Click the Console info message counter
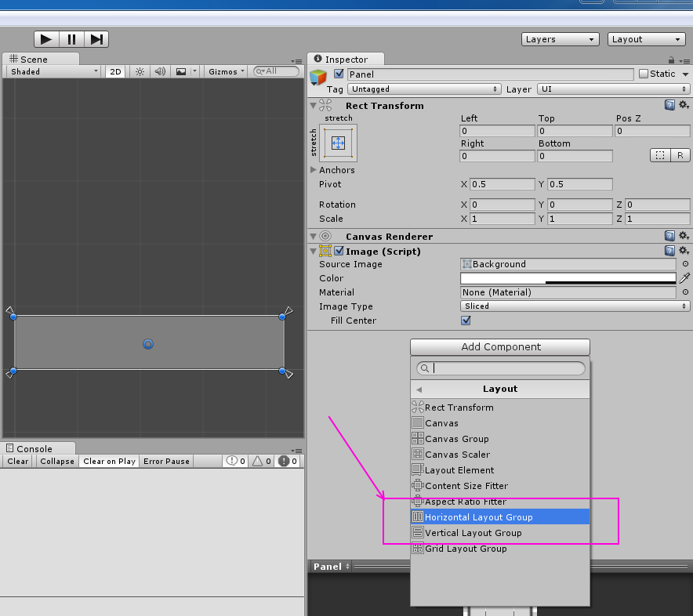This screenshot has height=616, width=693. [x=235, y=461]
